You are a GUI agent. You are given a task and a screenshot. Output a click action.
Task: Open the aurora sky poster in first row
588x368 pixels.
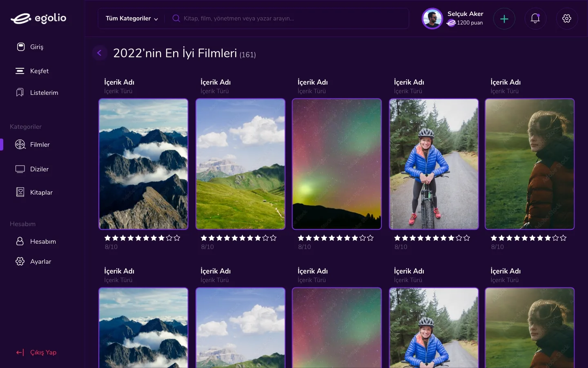click(337, 164)
